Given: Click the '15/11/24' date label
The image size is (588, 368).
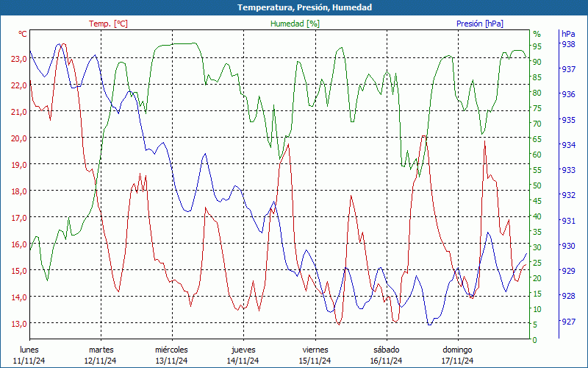Looking at the screenshot, I should click(x=315, y=361).
